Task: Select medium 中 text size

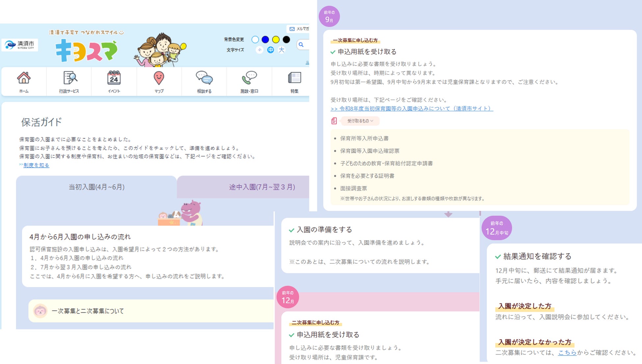Action: tap(271, 50)
